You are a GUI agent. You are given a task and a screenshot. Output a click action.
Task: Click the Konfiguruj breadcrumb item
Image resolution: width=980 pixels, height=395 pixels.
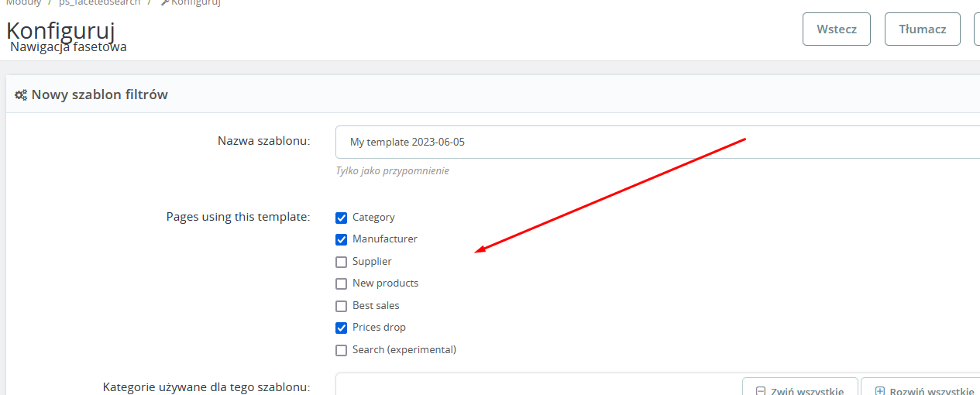pyautogui.click(x=195, y=2)
